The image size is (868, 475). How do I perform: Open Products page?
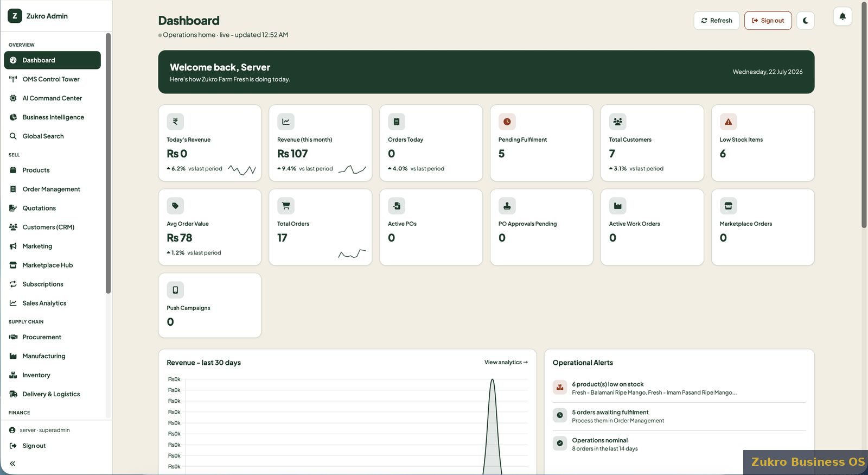click(x=52, y=170)
